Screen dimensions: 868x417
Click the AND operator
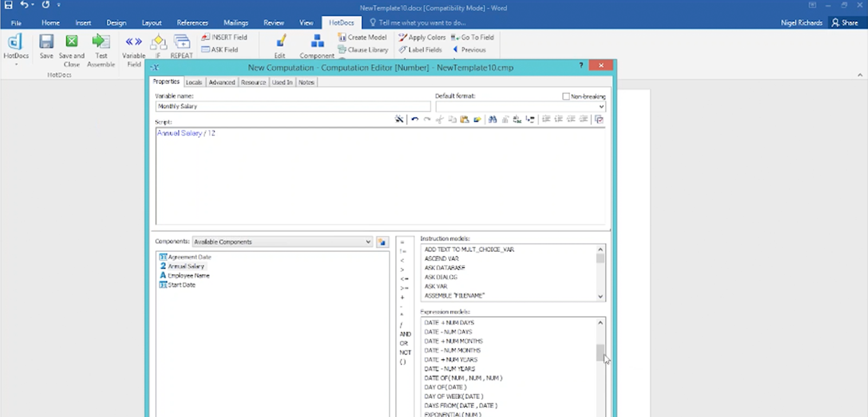pos(405,334)
